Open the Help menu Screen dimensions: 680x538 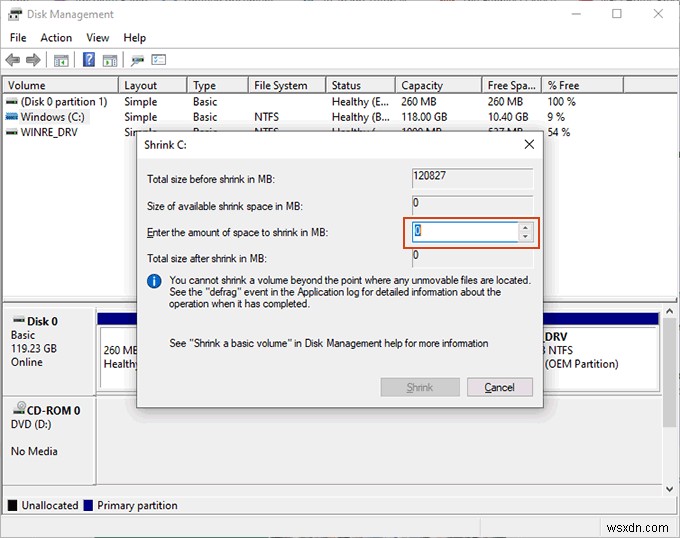pyautogui.click(x=134, y=38)
